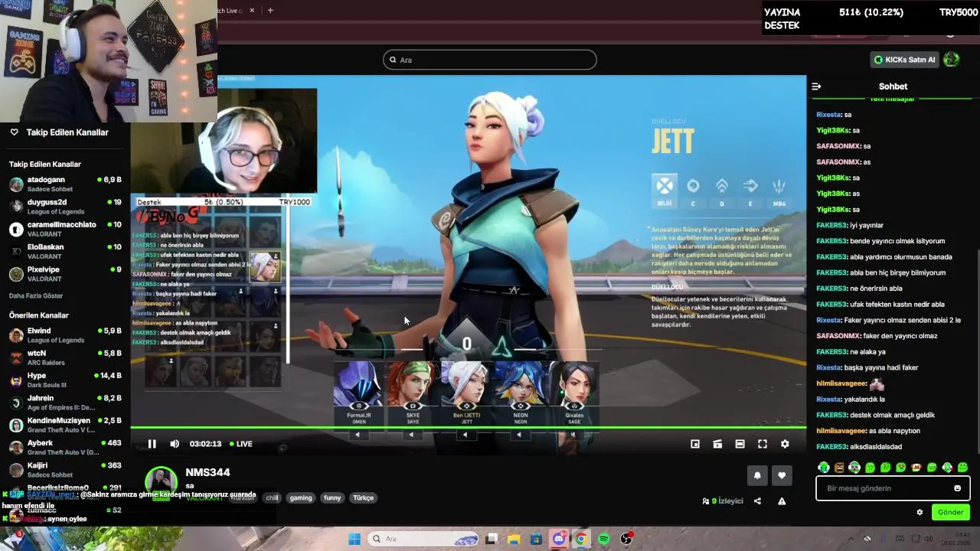Open recommended channel KendineMuzisyen

click(65, 425)
